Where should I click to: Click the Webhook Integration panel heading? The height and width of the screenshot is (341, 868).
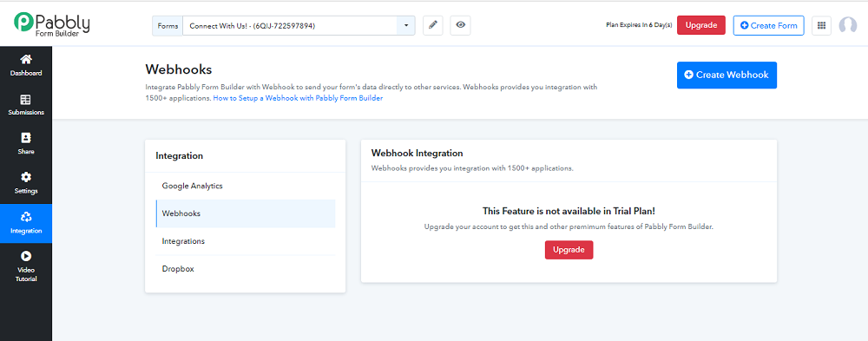coord(417,153)
